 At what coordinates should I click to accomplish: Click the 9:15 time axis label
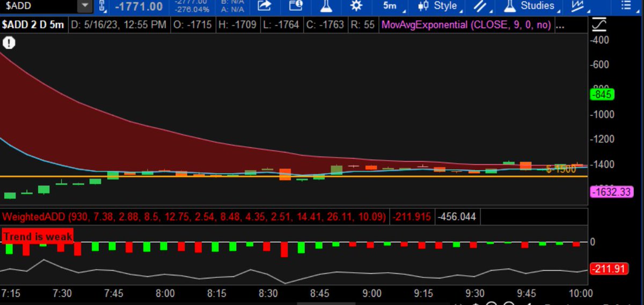click(423, 293)
